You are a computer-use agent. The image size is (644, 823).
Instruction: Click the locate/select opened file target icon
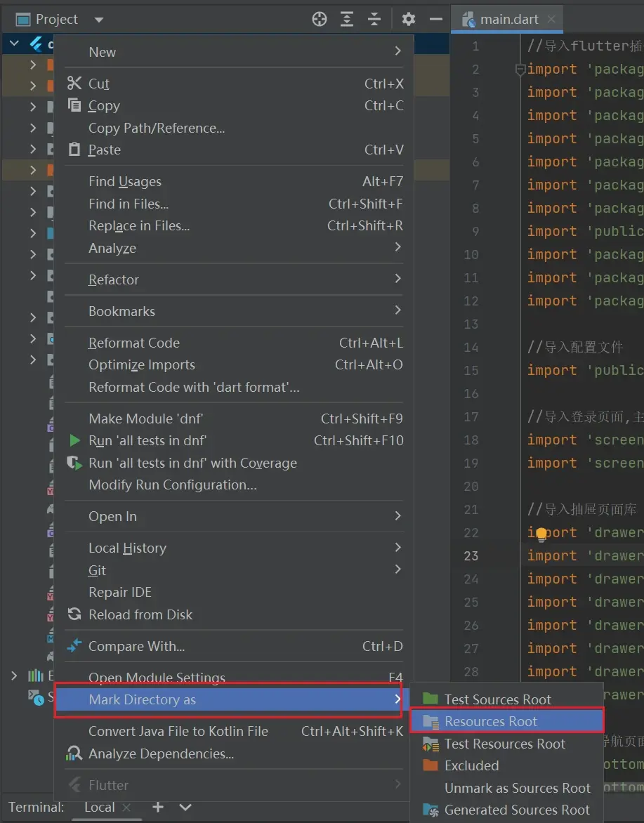pos(320,20)
